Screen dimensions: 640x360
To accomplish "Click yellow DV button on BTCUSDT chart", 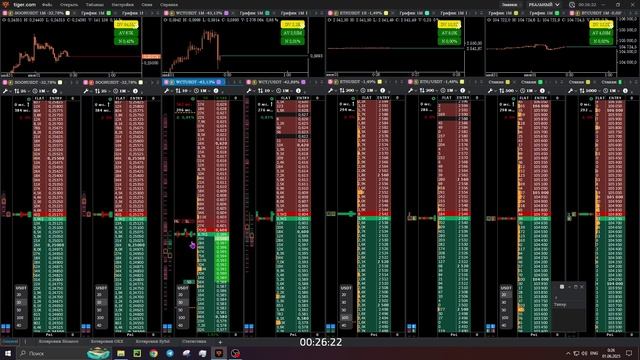I will click(601, 25).
